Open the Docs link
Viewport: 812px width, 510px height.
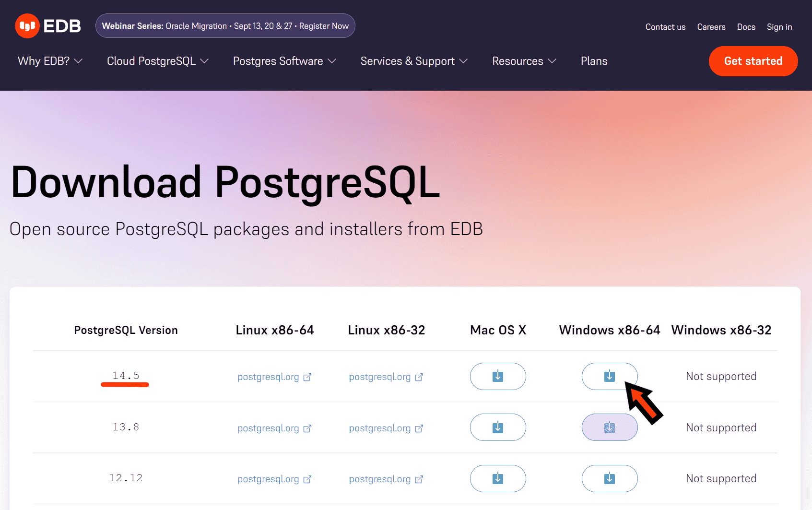[x=746, y=27]
